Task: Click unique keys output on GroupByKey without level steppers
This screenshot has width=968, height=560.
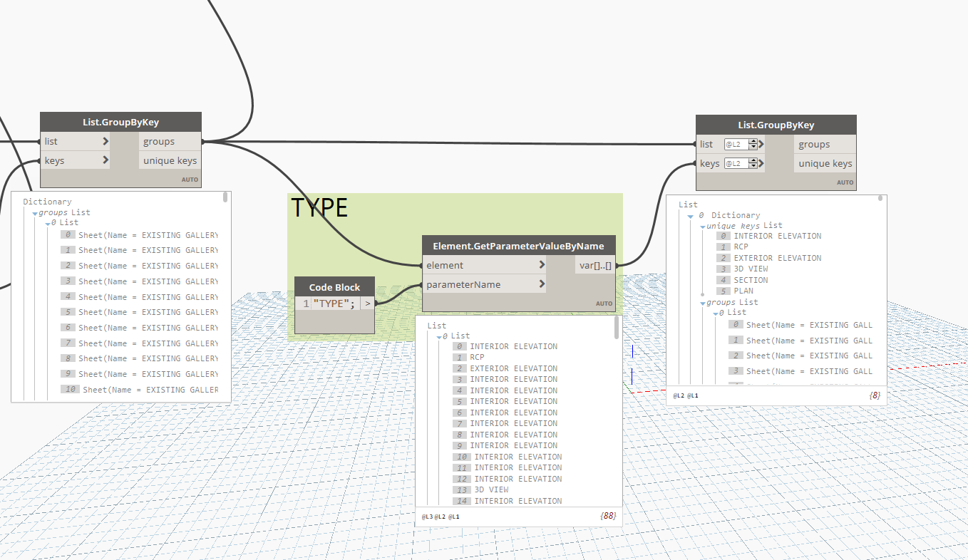Action: pyautogui.click(x=170, y=160)
